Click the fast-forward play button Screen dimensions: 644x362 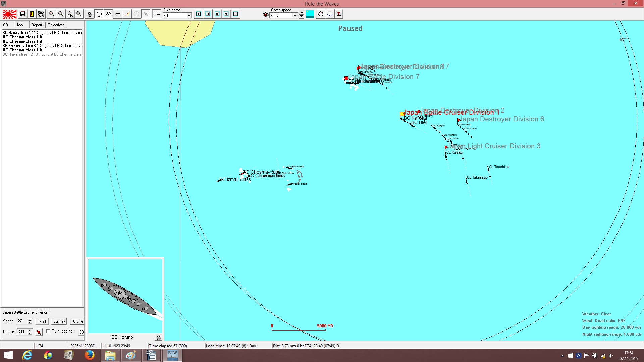pyautogui.click(x=226, y=14)
